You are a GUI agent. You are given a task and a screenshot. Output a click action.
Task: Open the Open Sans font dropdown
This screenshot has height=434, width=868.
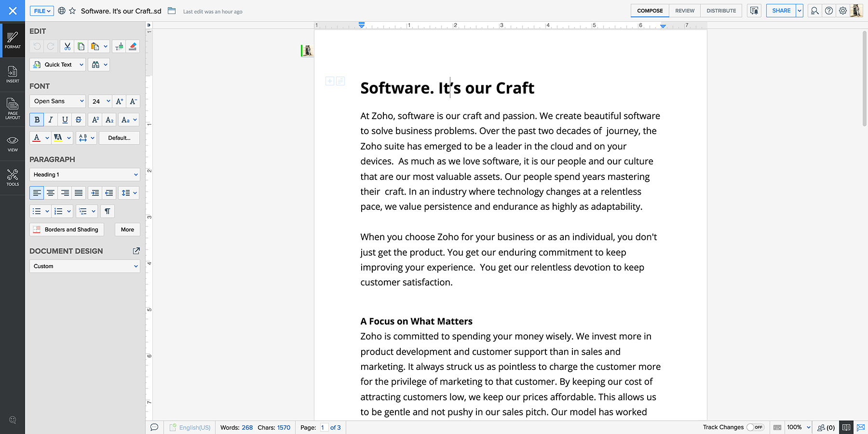click(58, 101)
